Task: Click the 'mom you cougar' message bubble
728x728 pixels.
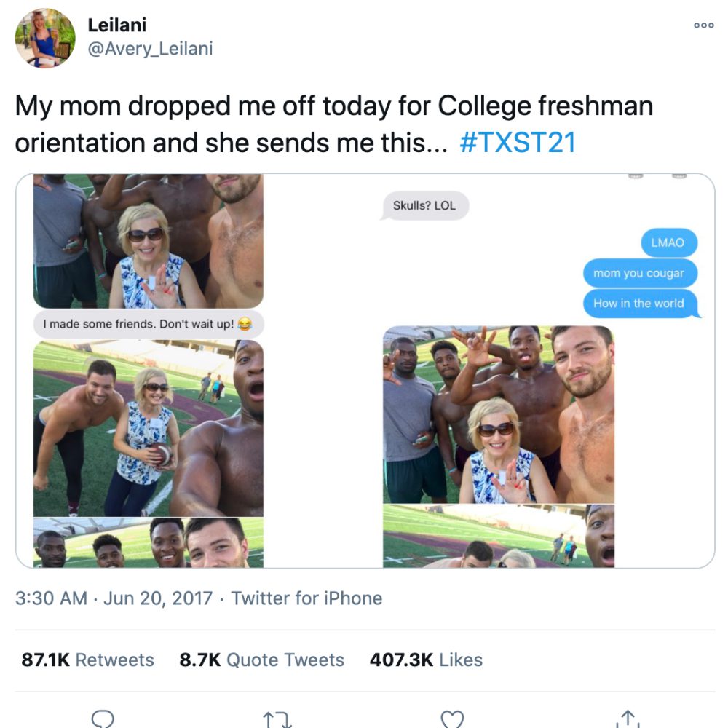Action: 640,273
